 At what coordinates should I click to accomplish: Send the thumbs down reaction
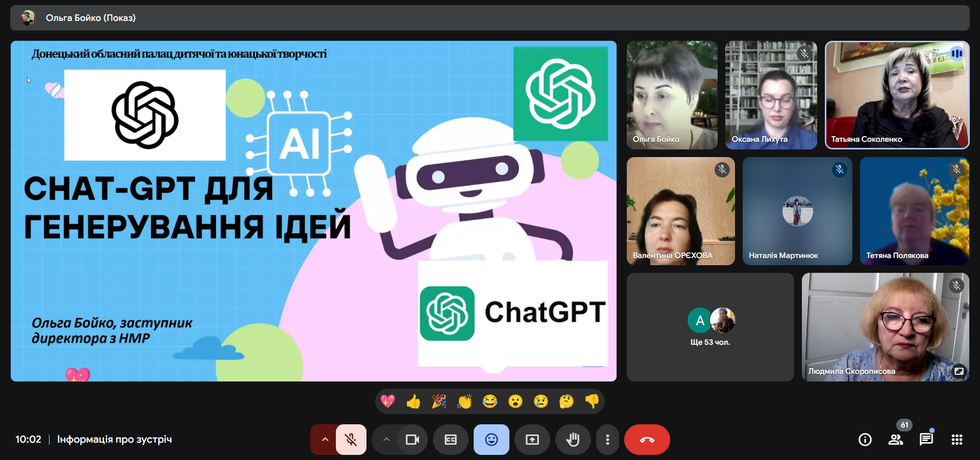point(592,401)
